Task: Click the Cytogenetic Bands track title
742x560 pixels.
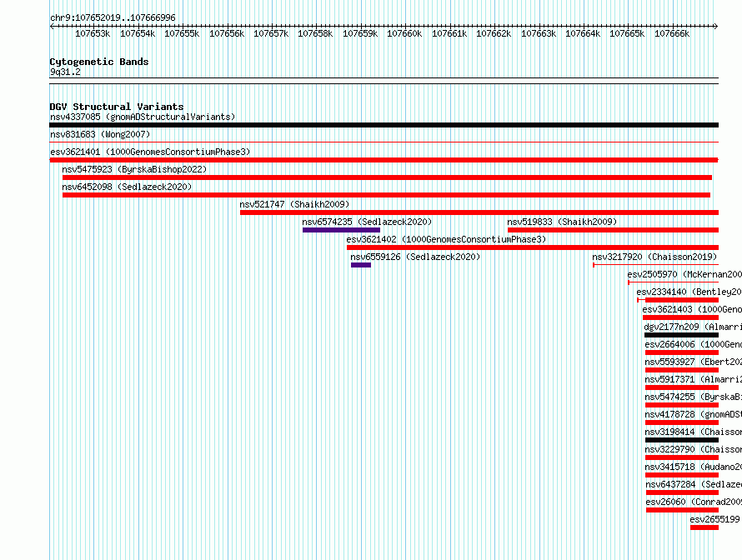Action: 99,62
